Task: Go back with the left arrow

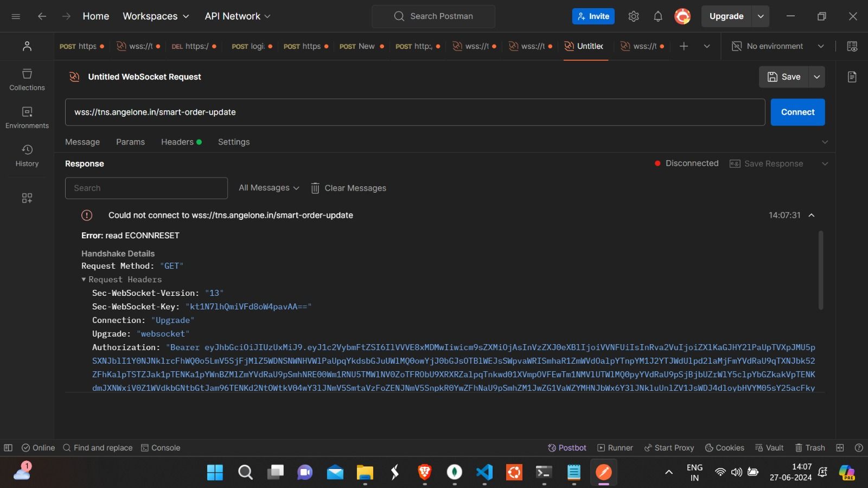Action: click(x=42, y=16)
